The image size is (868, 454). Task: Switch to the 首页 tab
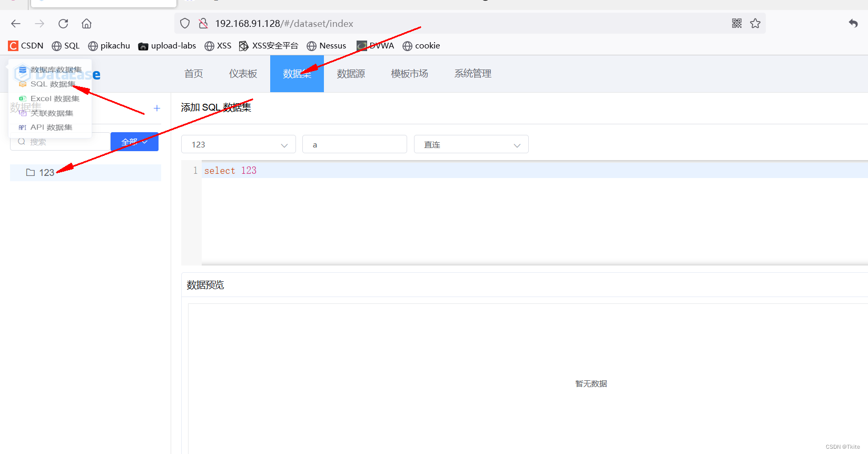tap(194, 74)
